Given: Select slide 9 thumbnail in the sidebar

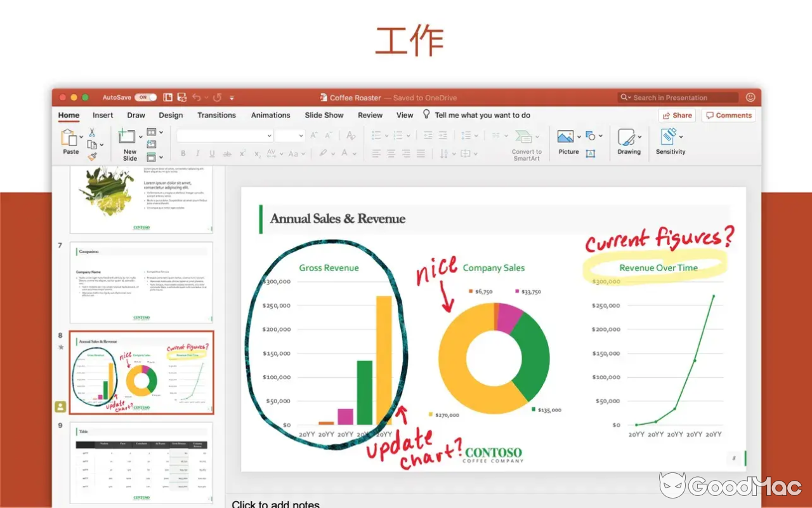Looking at the screenshot, I should [x=141, y=464].
